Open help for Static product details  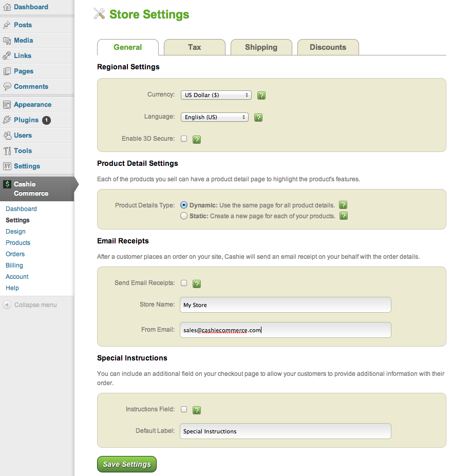click(x=344, y=216)
